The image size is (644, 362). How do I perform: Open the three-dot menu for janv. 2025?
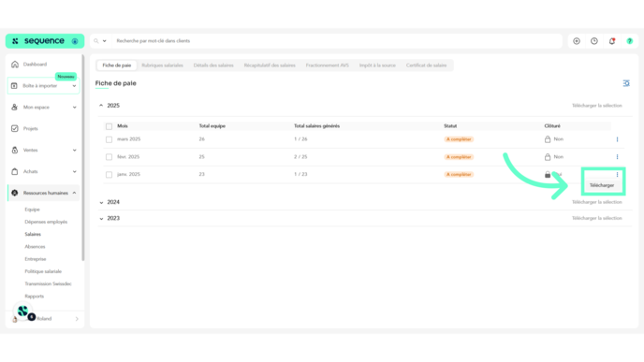click(x=617, y=174)
